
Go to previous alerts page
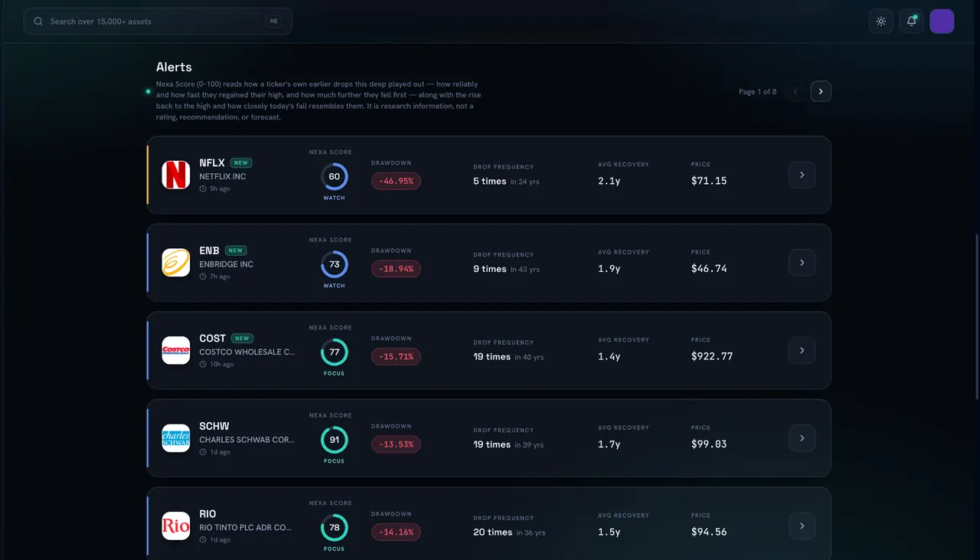click(795, 91)
